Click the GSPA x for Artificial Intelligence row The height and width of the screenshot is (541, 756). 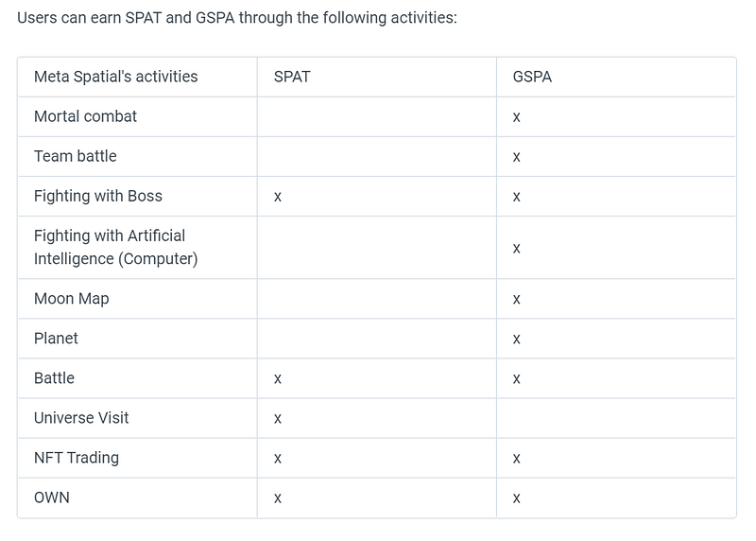(x=516, y=249)
